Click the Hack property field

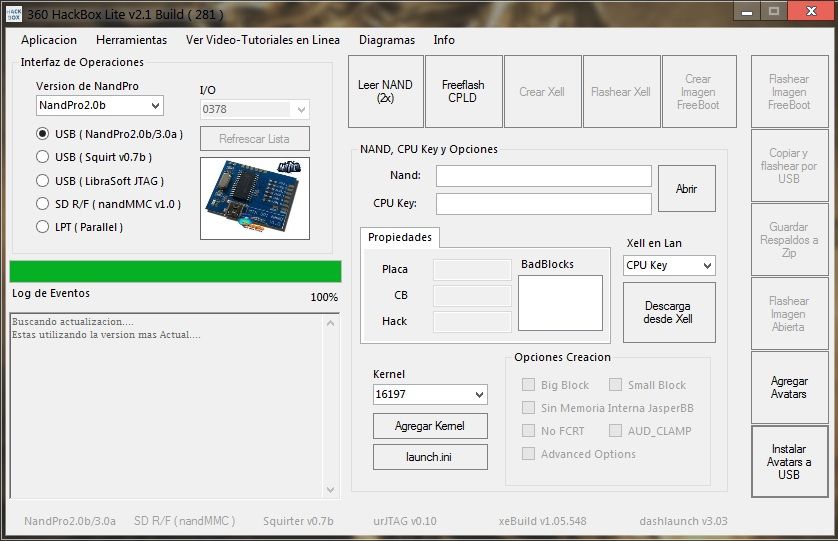[x=472, y=322]
